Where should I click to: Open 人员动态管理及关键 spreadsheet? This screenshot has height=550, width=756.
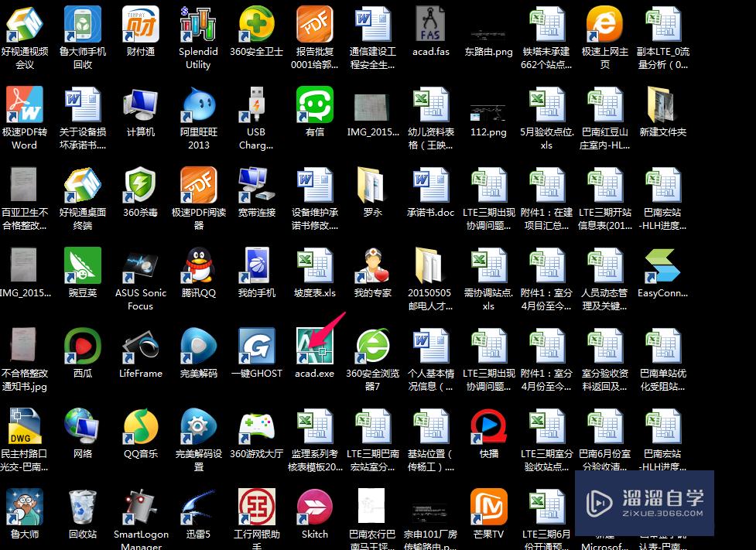click(604, 265)
